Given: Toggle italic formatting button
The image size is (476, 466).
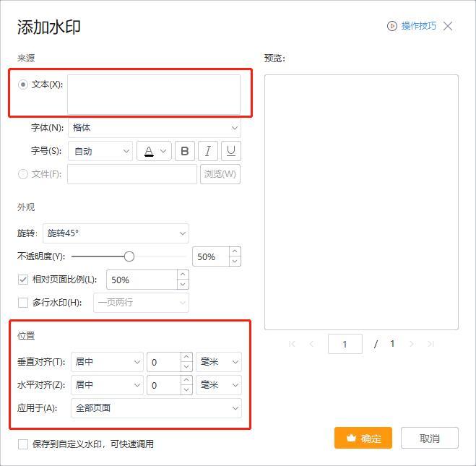Looking at the screenshot, I should 208,151.
